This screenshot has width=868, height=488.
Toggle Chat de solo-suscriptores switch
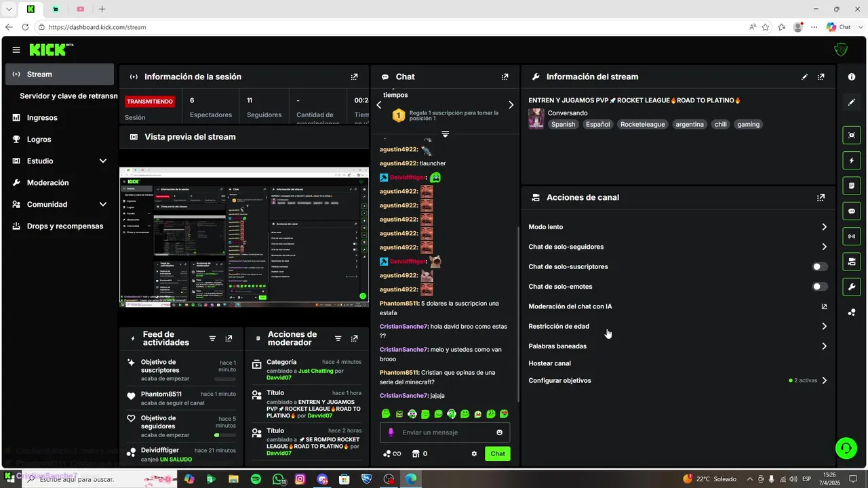[x=820, y=267]
